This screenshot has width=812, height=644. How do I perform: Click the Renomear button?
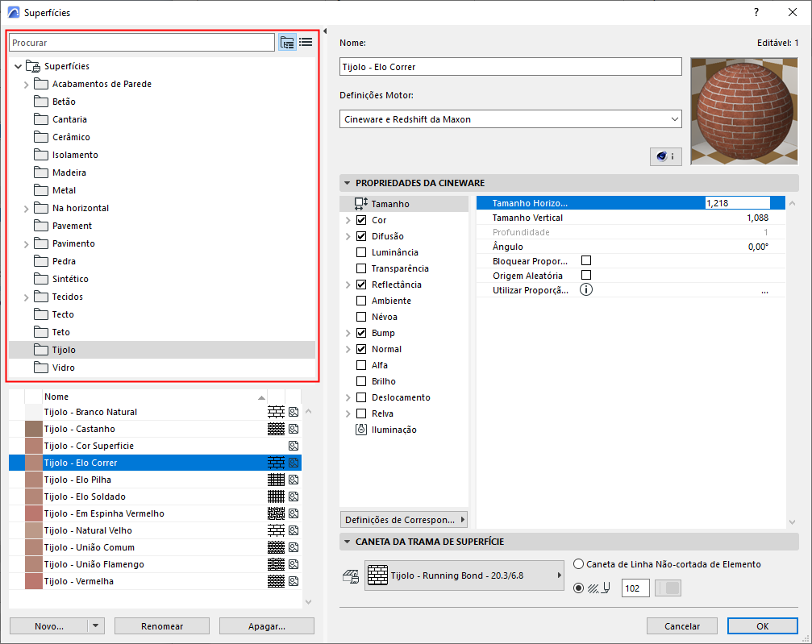pos(162,626)
